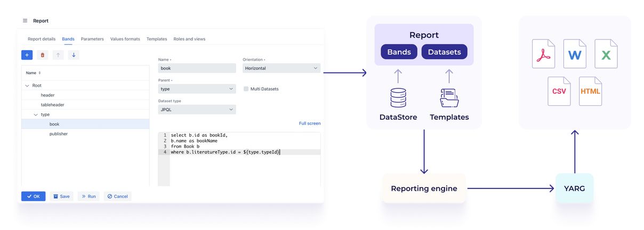Collapse the Root tree node
644x230 pixels.
coord(27,85)
